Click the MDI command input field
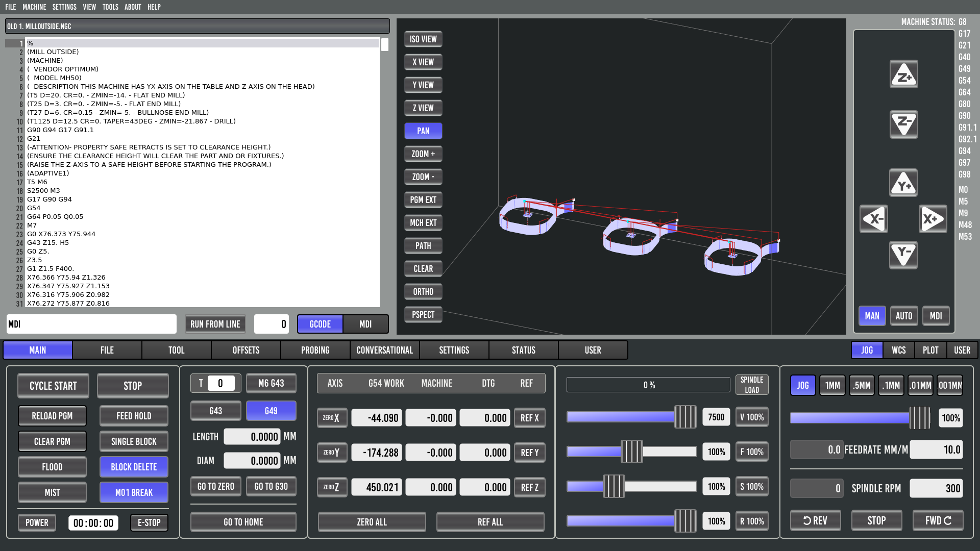The height and width of the screenshot is (551, 980). click(92, 324)
